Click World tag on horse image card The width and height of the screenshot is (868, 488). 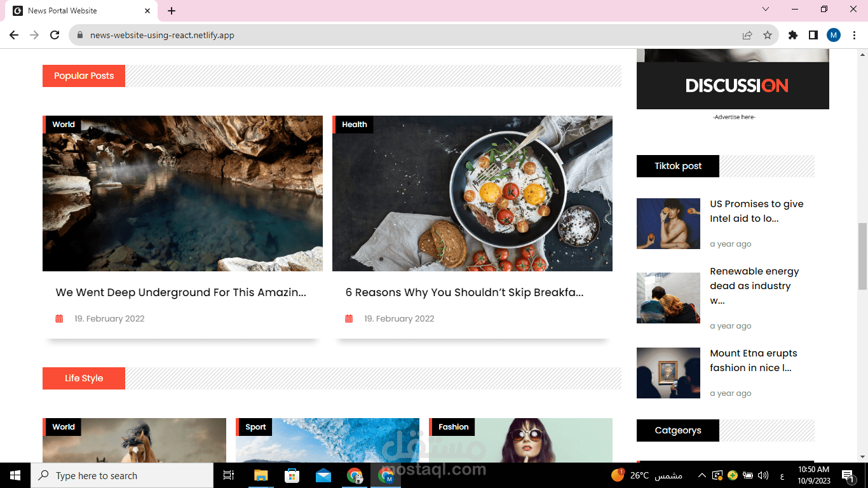(63, 427)
